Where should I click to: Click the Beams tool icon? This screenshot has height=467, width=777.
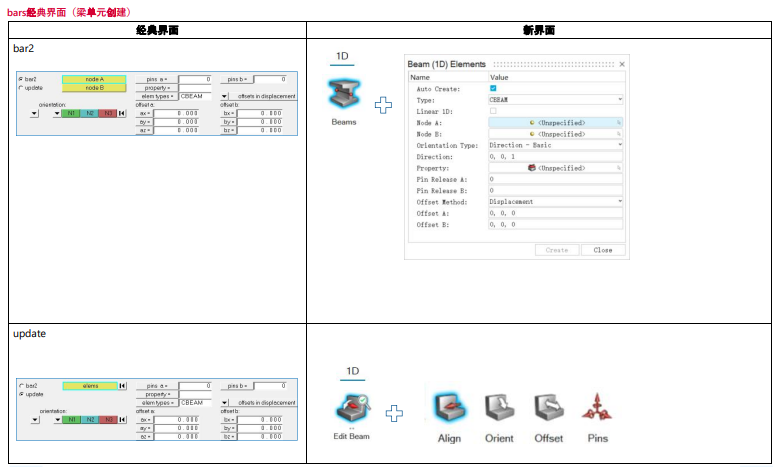[x=343, y=97]
